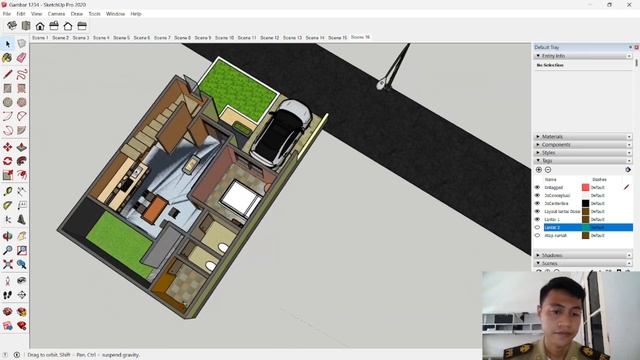
Task: Click the Dashes column header
Action: pyautogui.click(x=599, y=180)
